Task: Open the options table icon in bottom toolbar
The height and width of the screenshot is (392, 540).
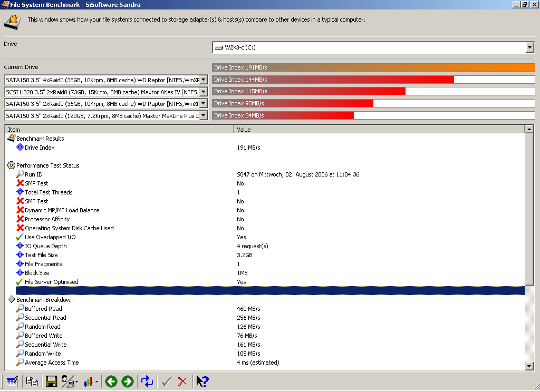Action: (12, 381)
